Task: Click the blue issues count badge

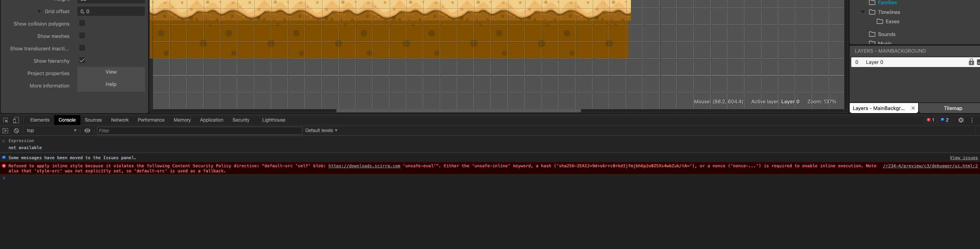Action: click(944, 120)
